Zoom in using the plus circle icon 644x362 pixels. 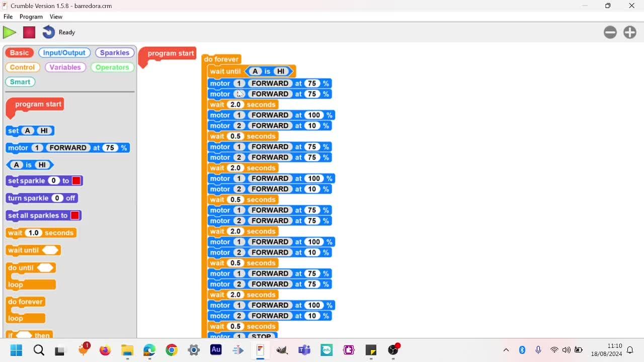pyautogui.click(x=630, y=32)
